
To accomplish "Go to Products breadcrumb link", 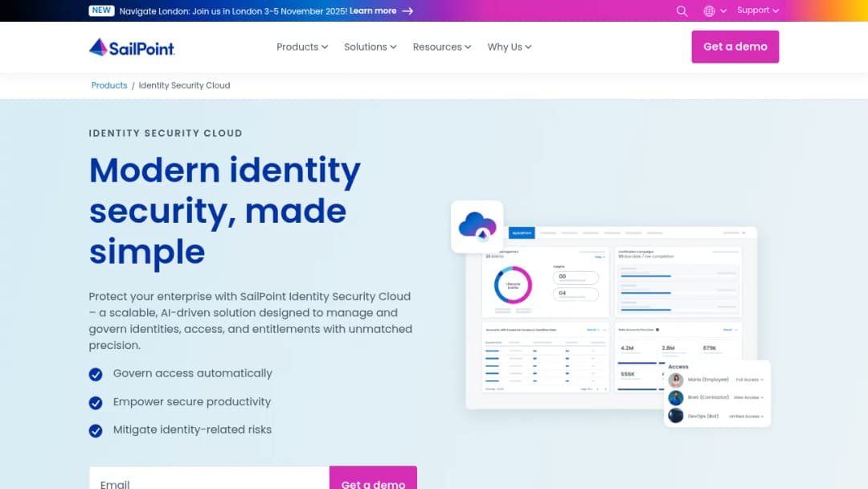I will click(x=109, y=85).
